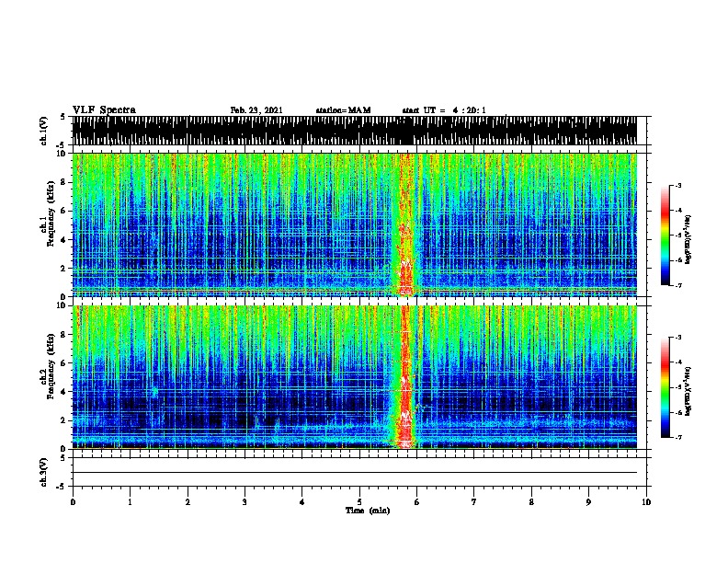Select the date "Feb. 23, 2021"

click(x=256, y=110)
